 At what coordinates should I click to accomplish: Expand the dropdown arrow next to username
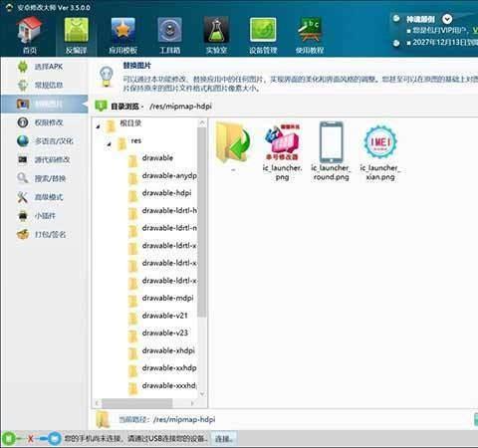pos(447,19)
